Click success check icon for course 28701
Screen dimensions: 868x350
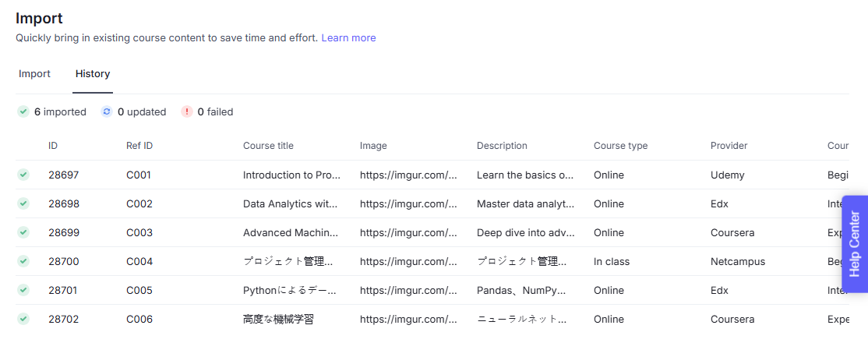click(x=23, y=290)
